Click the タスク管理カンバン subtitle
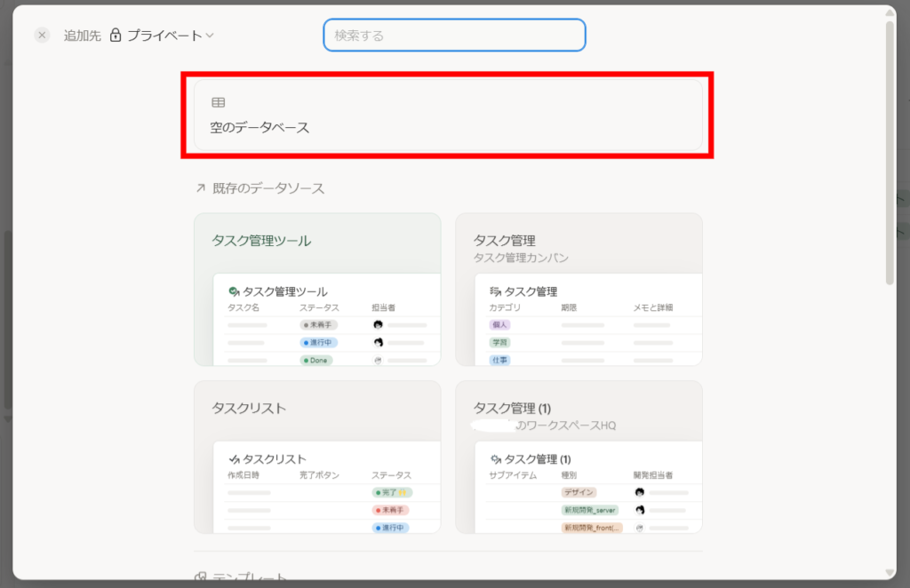Image resolution: width=910 pixels, height=588 pixels. click(521, 258)
